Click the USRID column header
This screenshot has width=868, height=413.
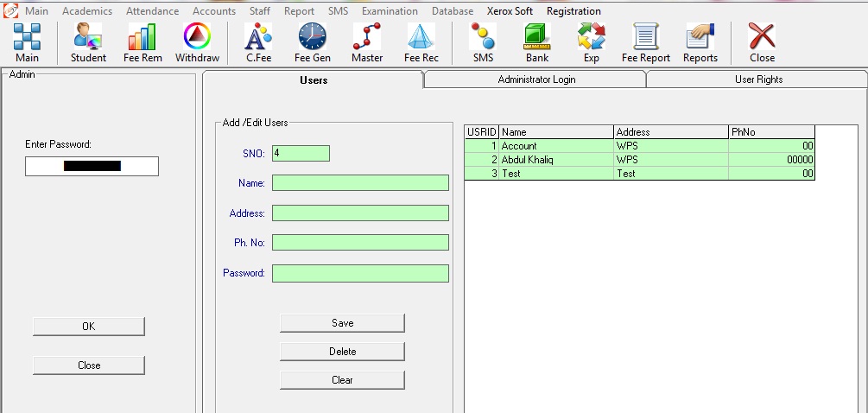[x=482, y=131]
